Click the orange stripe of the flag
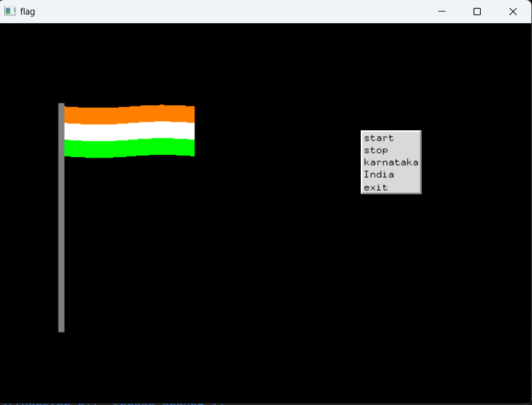This screenshot has width=532, height=405. [129, 114]
